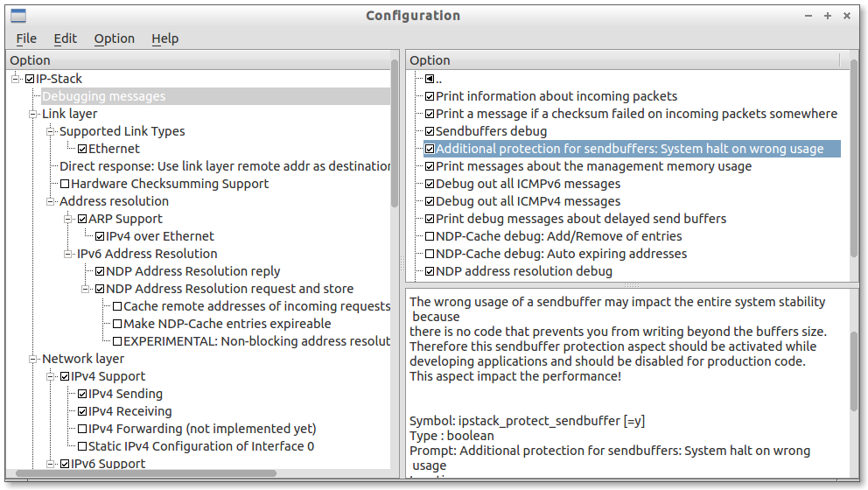The height and width of the screenshot is (490, 868).
Task: Click the horizontal splitter above help text
Action: tap(631, 285)
